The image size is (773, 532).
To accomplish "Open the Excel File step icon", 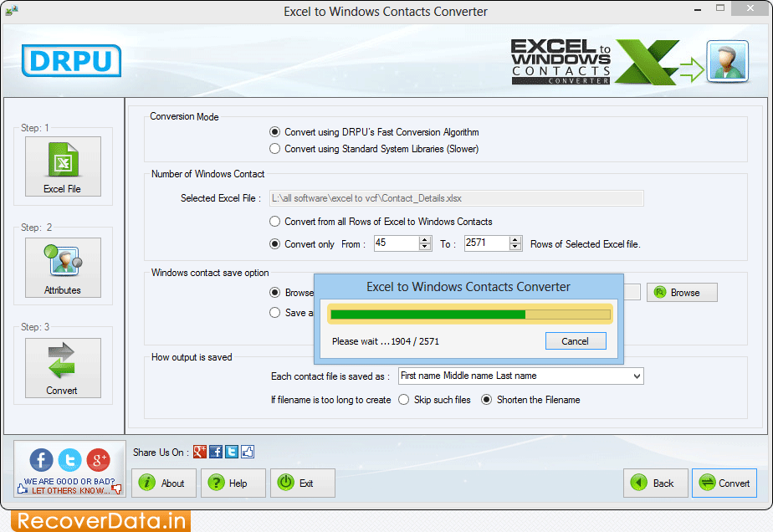I will (x=63, y=166).
